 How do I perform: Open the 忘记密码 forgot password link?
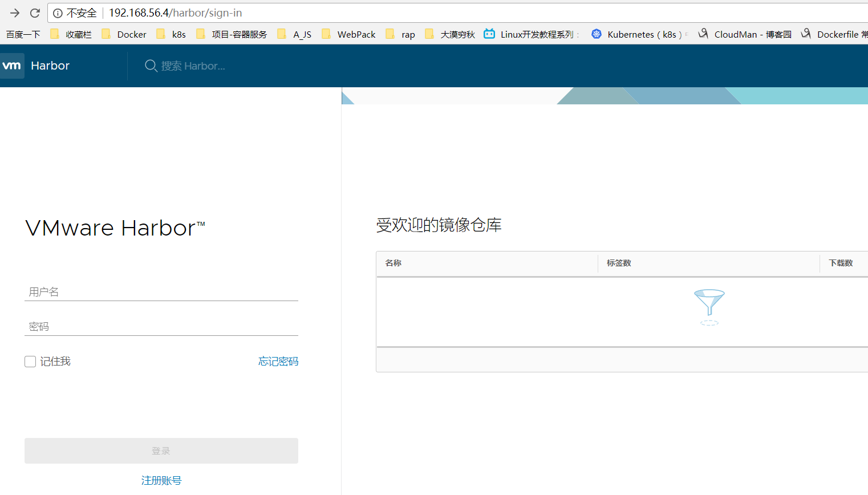click(x=278, y=362)
